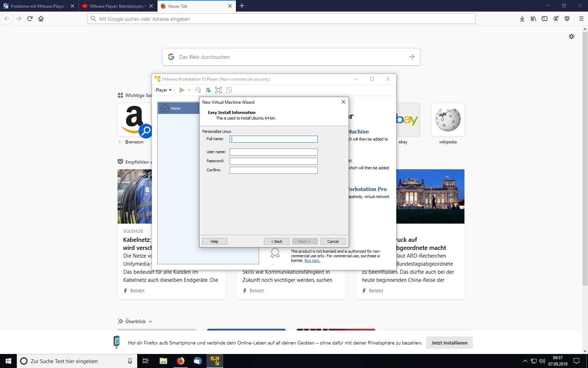
Task: Switch to Probleme mit VMware Player tab
Action: pyautogui.click(x=39, y=6)
